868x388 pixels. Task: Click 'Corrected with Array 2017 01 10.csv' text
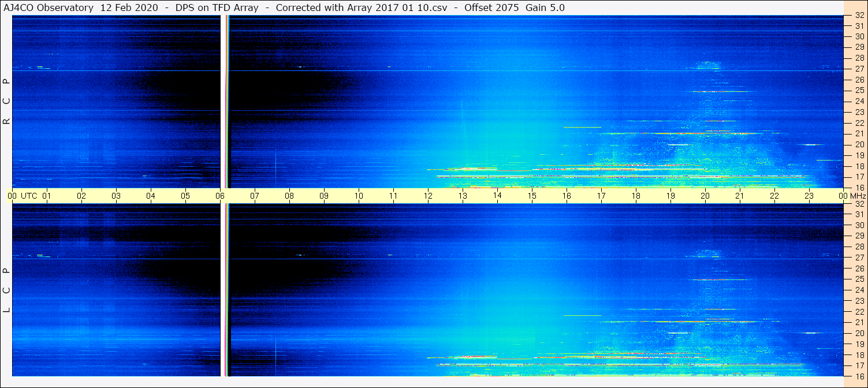pos(363,8)
